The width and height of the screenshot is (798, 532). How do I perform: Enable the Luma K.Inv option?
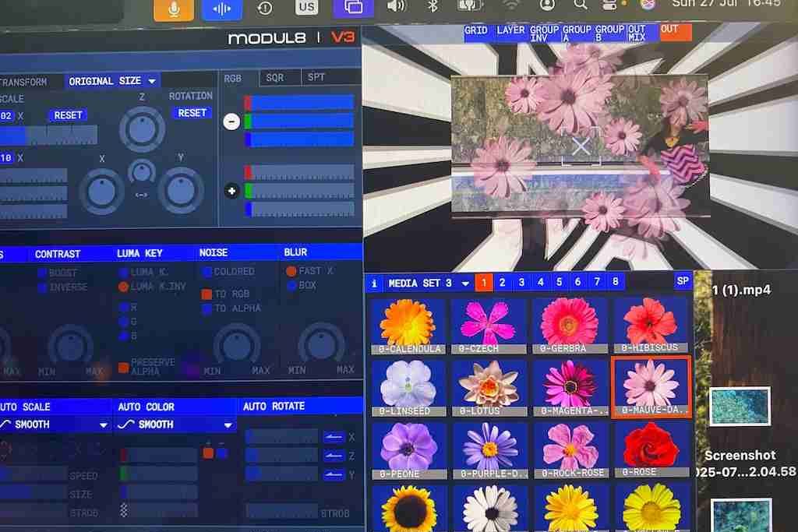point(123,287)
